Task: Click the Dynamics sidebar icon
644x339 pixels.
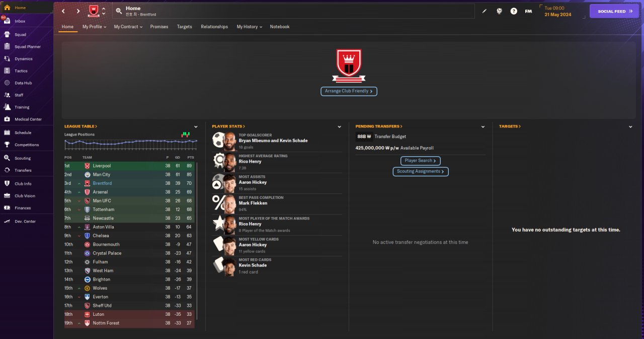Action: pyautogui.click(x=7, y=59)
